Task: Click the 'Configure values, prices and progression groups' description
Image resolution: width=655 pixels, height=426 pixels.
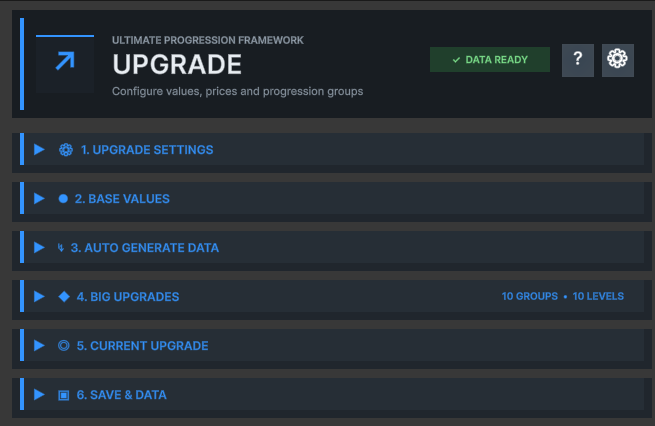Action: point(237,91)
